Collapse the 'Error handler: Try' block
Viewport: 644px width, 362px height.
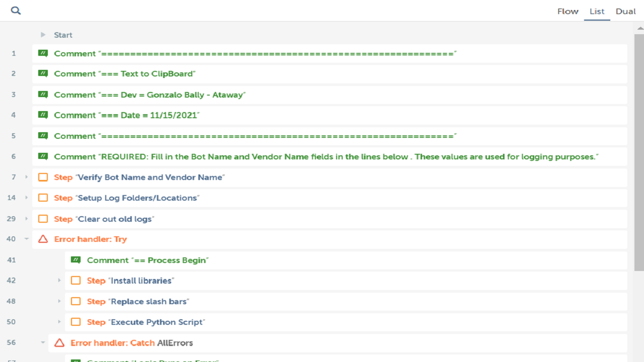pos(27,239)
